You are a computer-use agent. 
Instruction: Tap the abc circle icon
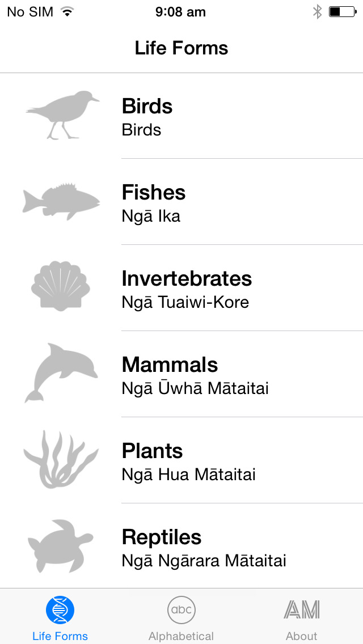pyautogui.click(x=181, y=610)
